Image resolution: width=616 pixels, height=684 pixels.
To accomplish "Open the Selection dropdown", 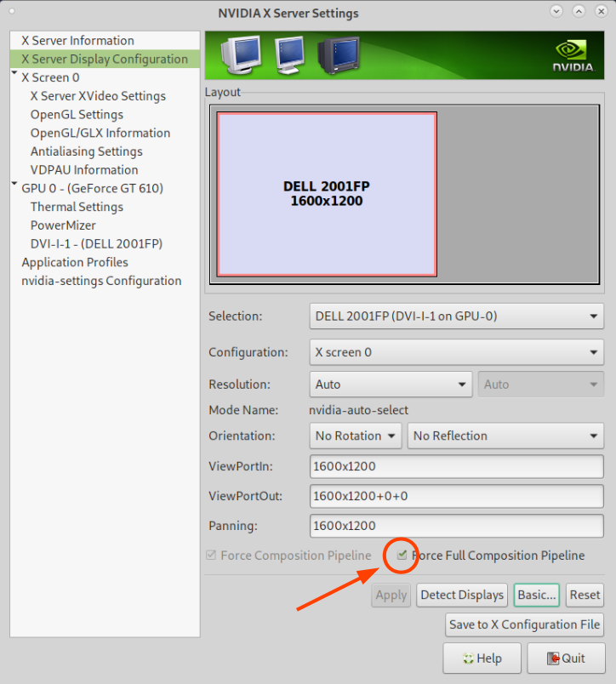I will [456, 316].
